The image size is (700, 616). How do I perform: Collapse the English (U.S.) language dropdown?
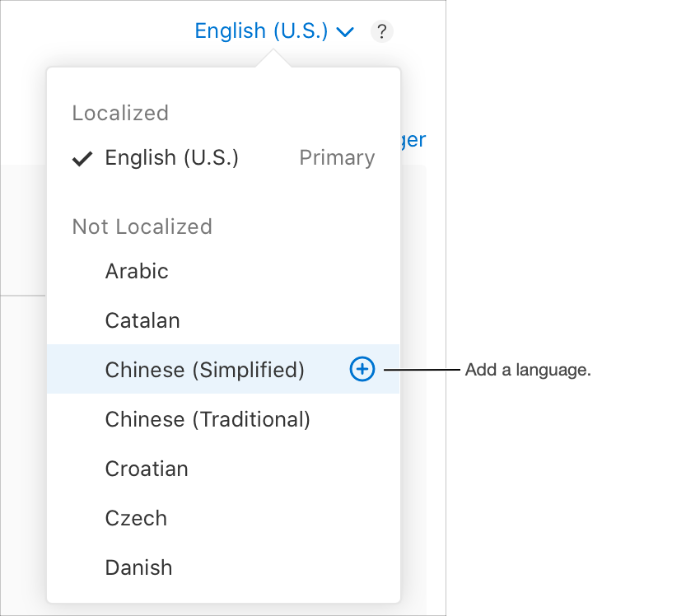coord(274,31)
